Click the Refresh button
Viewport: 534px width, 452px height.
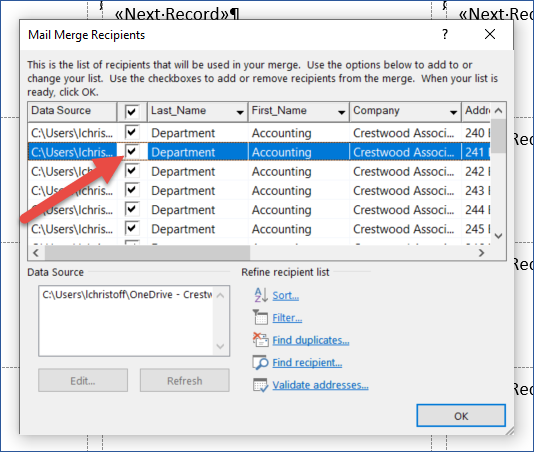point(185,380)
